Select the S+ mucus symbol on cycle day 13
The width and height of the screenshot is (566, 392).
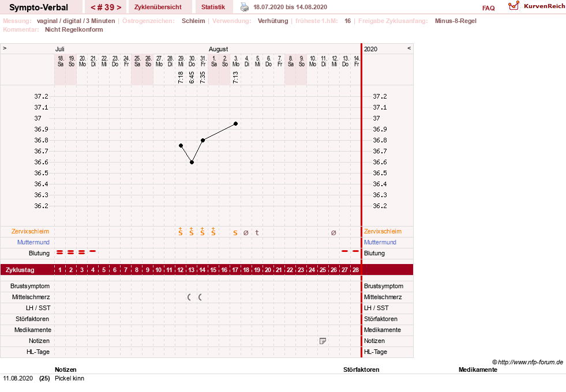coord(192,232)
